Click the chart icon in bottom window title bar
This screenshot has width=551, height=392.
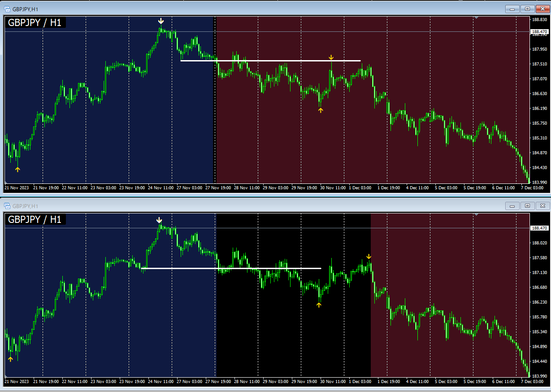(x=8, y=206)
